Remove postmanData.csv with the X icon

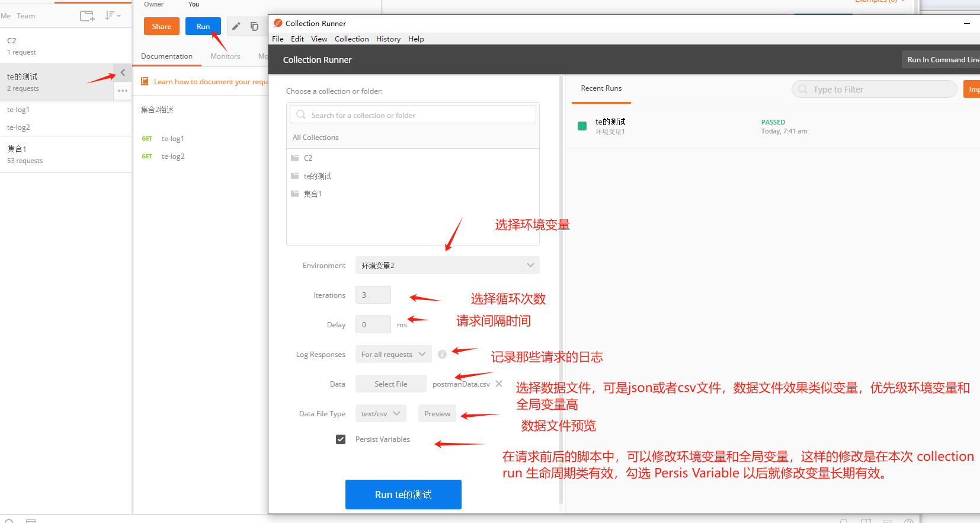pyautogui.click(x=499, y=384)
